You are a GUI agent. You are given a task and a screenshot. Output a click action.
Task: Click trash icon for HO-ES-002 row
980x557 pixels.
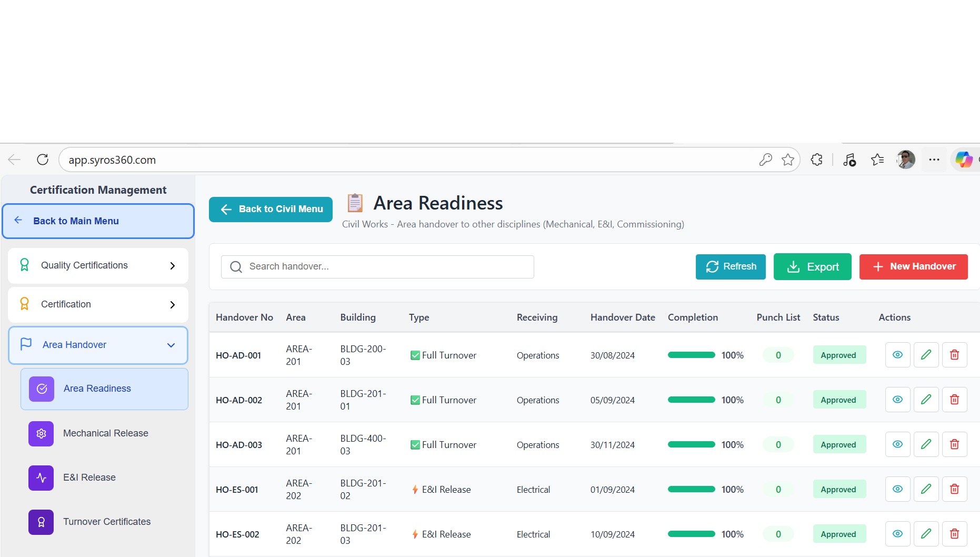click(954, 534)
